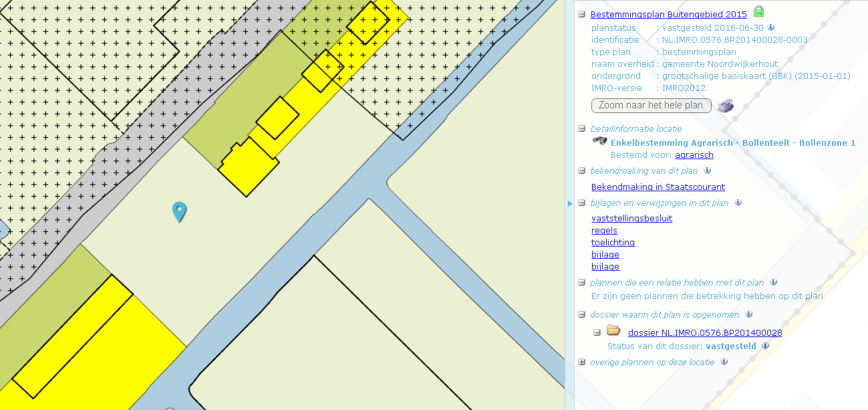Click the overige plannen op deze locatie heading

click(652, 362)
